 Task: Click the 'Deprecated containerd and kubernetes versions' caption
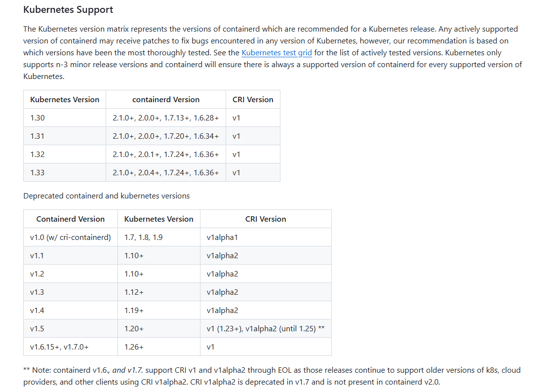click(106, 196)
